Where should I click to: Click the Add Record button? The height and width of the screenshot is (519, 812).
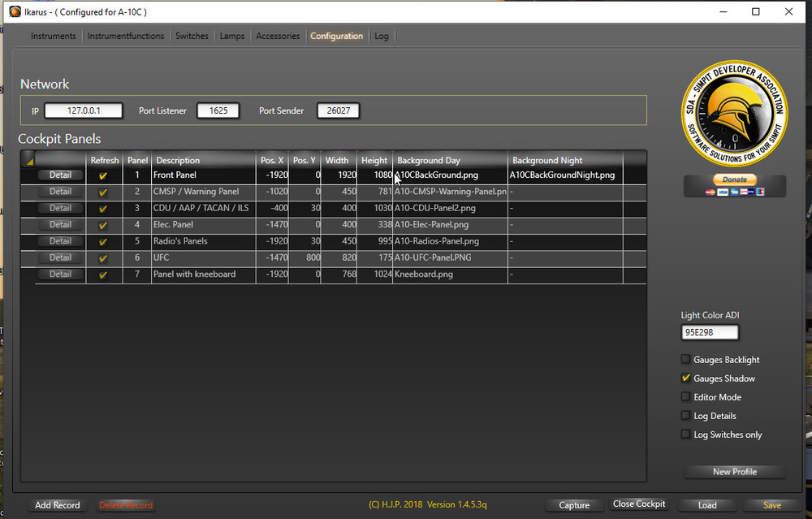click(x=58, y=505)
